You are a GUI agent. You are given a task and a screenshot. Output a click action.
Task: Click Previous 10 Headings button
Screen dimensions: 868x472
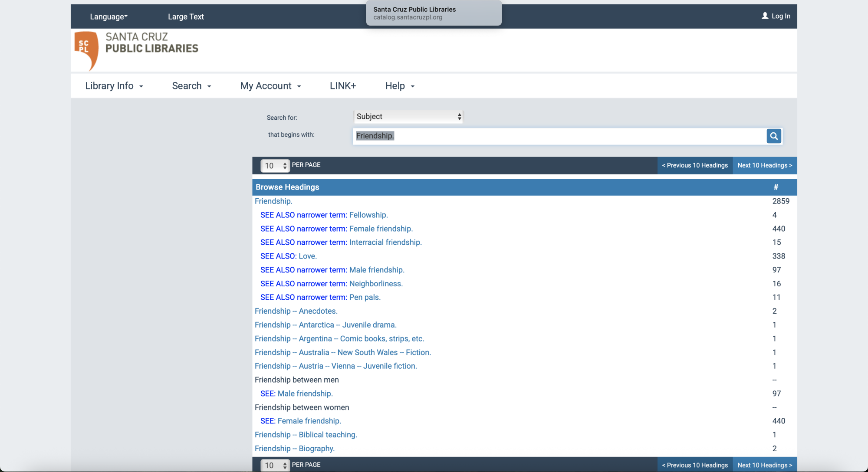695,165
